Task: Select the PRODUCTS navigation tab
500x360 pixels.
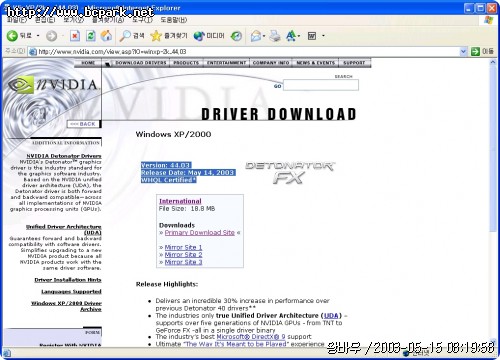Action: (x=186, y=63)
